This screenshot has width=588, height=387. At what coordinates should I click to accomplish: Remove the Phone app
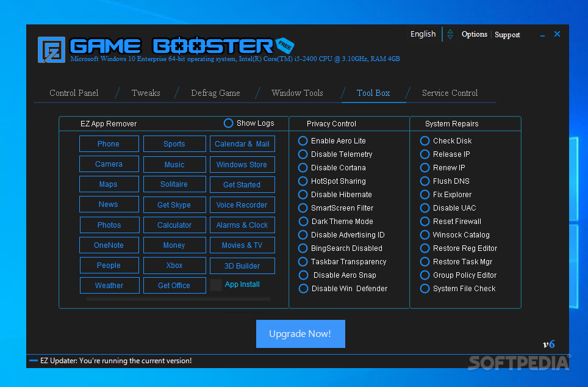[x=109, y=144]
